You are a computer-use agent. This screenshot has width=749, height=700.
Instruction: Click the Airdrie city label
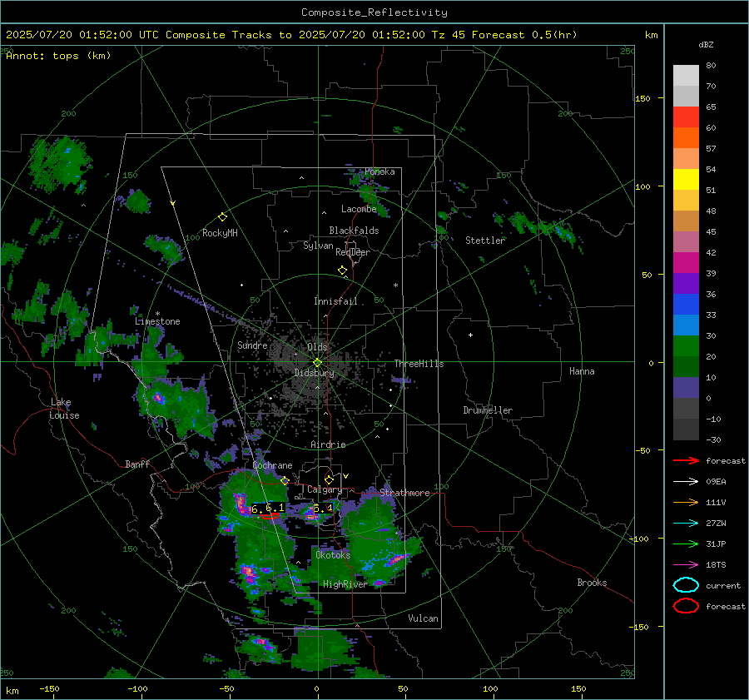[x=328, y=444]
